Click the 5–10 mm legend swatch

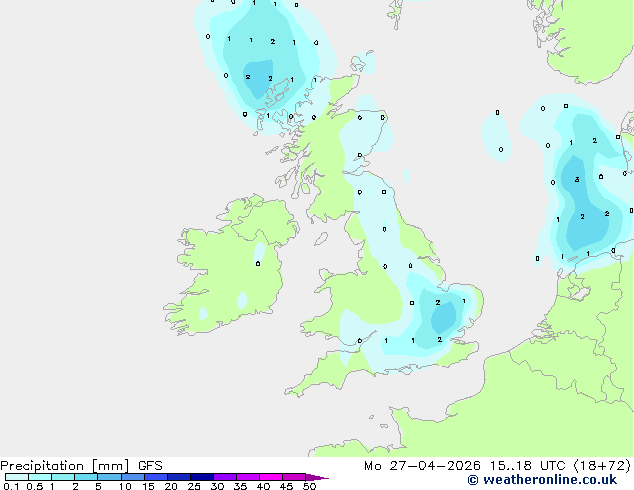coord(109,477)
